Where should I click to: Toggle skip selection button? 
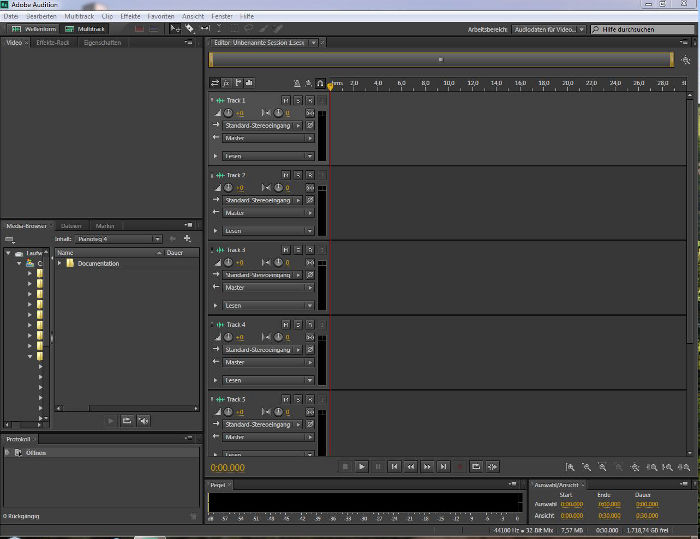[492, 467]
